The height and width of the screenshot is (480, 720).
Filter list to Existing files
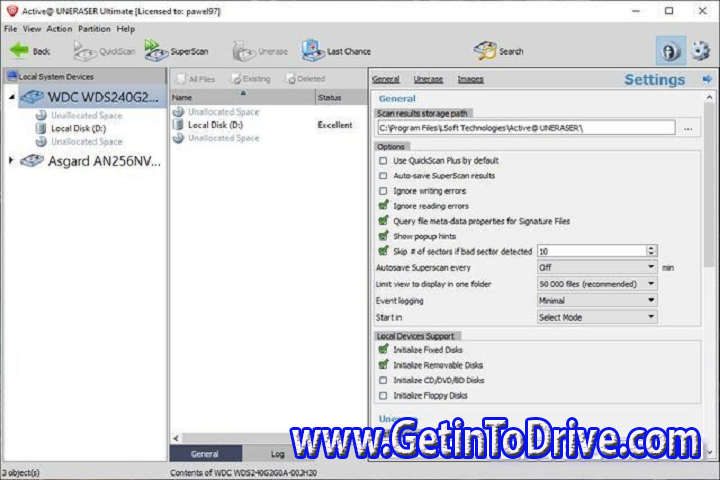click(251, 79)
